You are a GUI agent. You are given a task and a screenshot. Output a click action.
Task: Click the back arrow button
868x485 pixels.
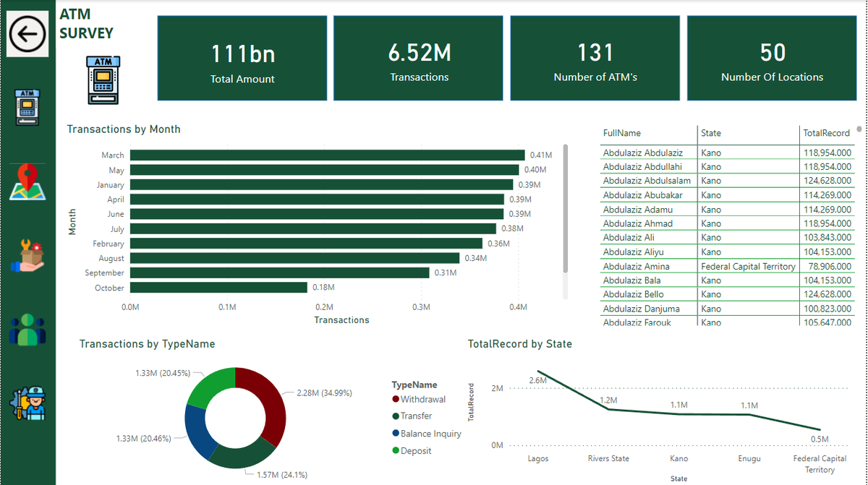27,34
